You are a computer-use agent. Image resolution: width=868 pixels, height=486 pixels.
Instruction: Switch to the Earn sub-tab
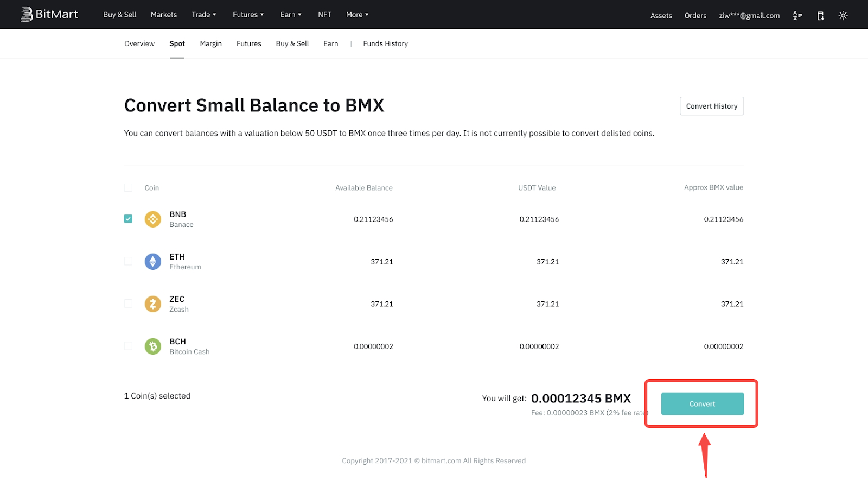331,43
